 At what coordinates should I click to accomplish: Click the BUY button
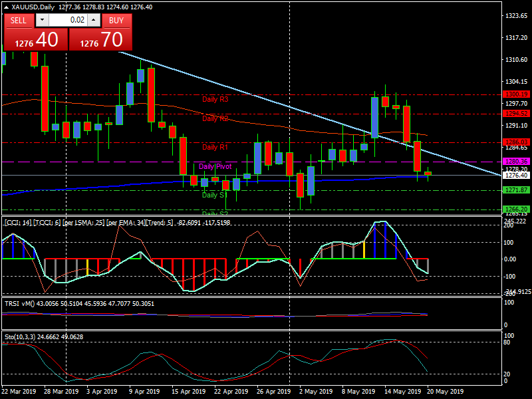(116, 21)
